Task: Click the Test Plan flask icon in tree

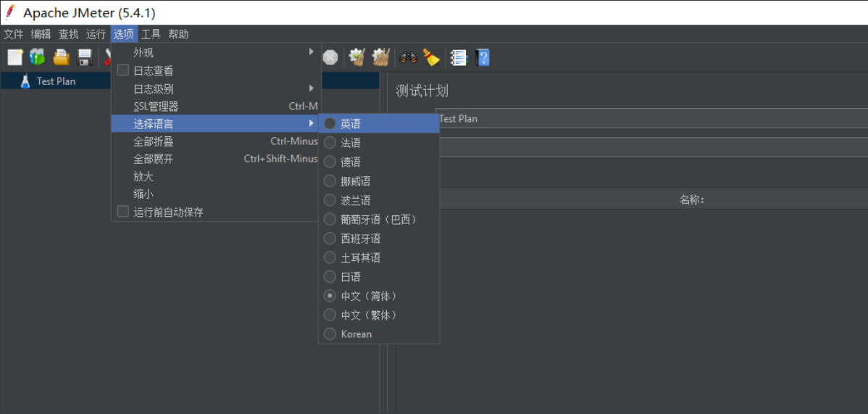Action: pyautogui.click(x=25, y=81)
